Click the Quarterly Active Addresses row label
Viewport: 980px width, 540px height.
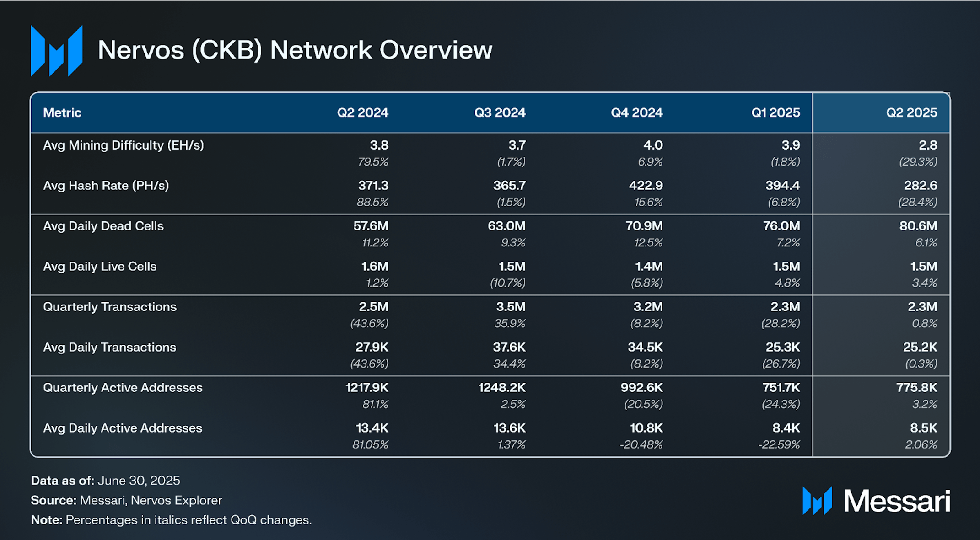click(123, 388)
